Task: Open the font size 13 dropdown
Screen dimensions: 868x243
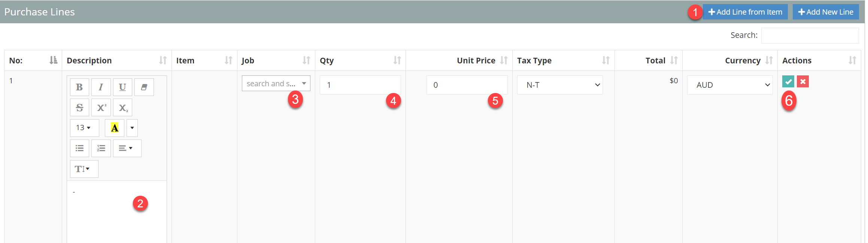Action: click(x=84, y=128)
